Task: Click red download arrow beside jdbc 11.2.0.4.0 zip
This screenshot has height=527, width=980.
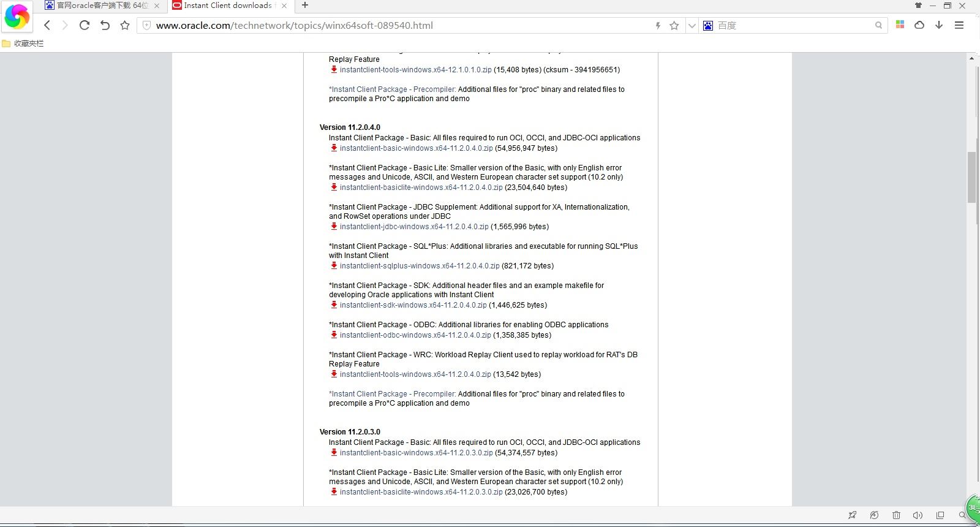Action: click(334, 226)
